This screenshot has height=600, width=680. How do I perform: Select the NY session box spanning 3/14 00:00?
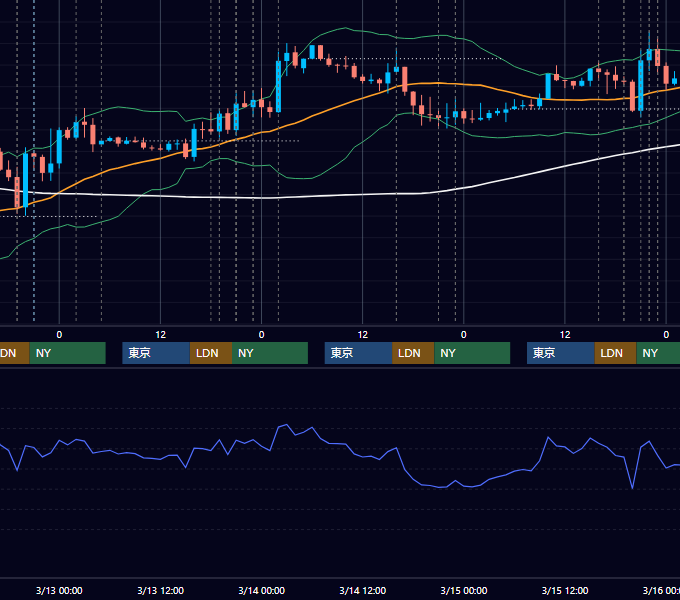(270, 353)
